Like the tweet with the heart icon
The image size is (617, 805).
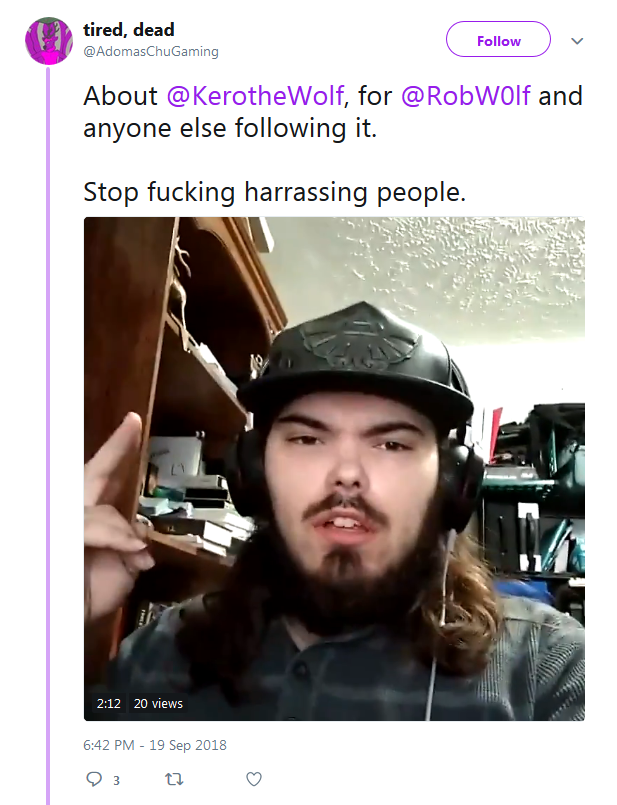point(254,779)
